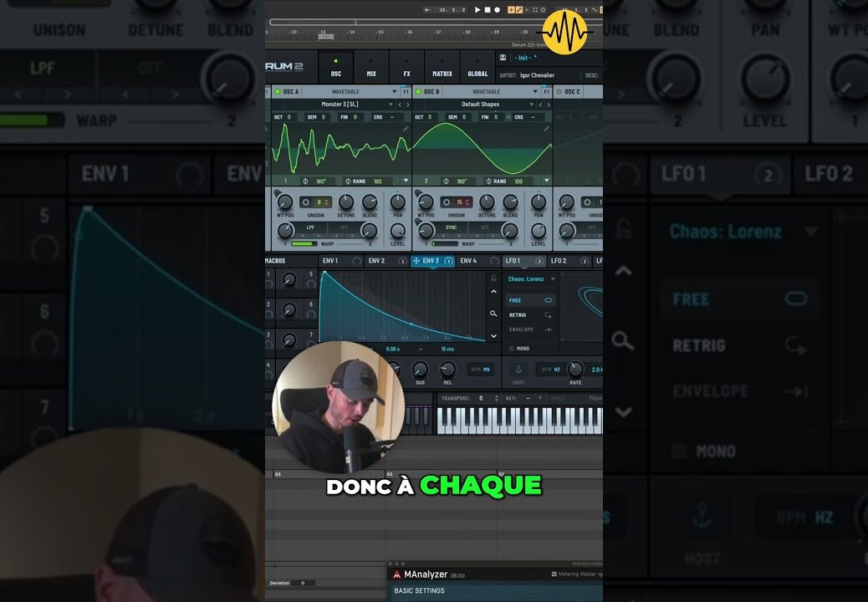Open the FX tab
This screenshot has height=602, width=868.
click(x=407, y=68)
